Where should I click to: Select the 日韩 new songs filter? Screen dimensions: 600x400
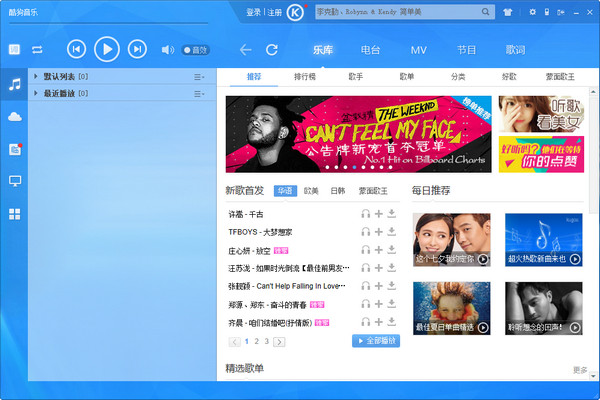(x=338, y=191)
